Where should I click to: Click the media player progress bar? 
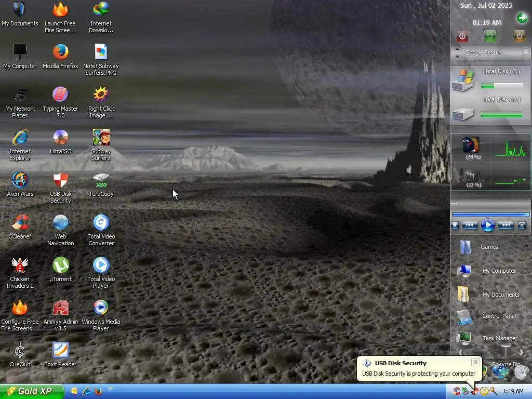[x=490, y=215]
